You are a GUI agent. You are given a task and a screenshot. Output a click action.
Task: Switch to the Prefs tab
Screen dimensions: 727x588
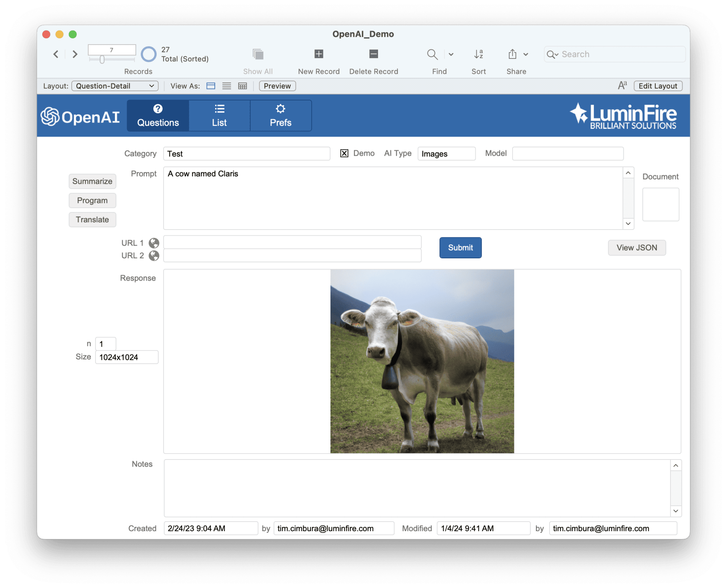pos(280,115)
